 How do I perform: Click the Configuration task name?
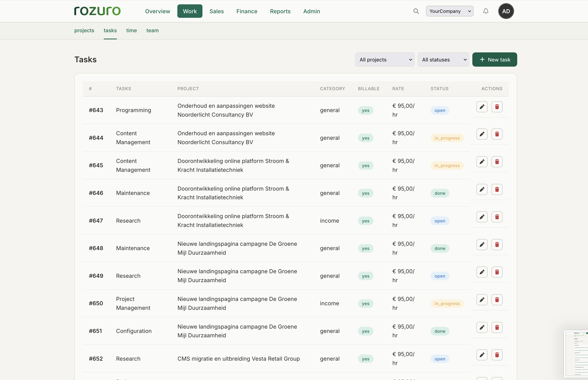coord(134,331)
